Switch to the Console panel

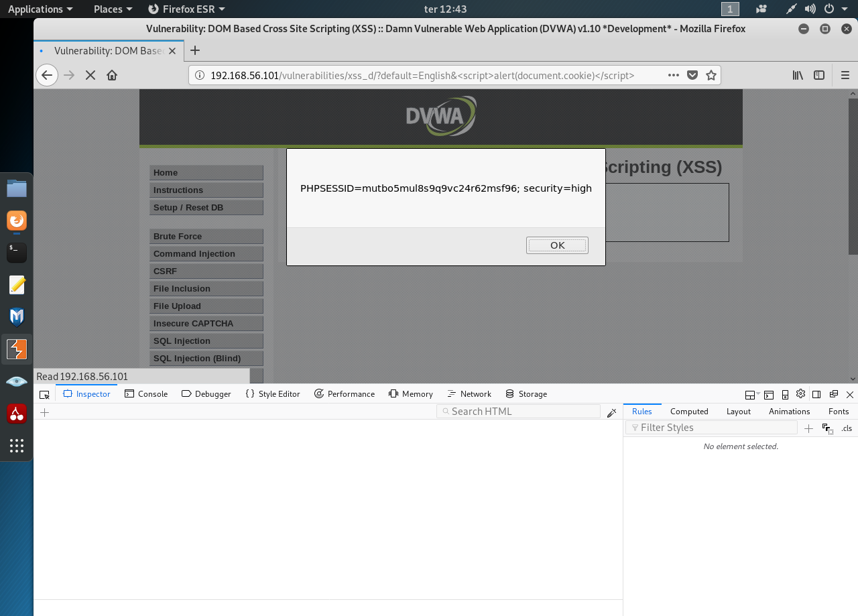(146, 394)
